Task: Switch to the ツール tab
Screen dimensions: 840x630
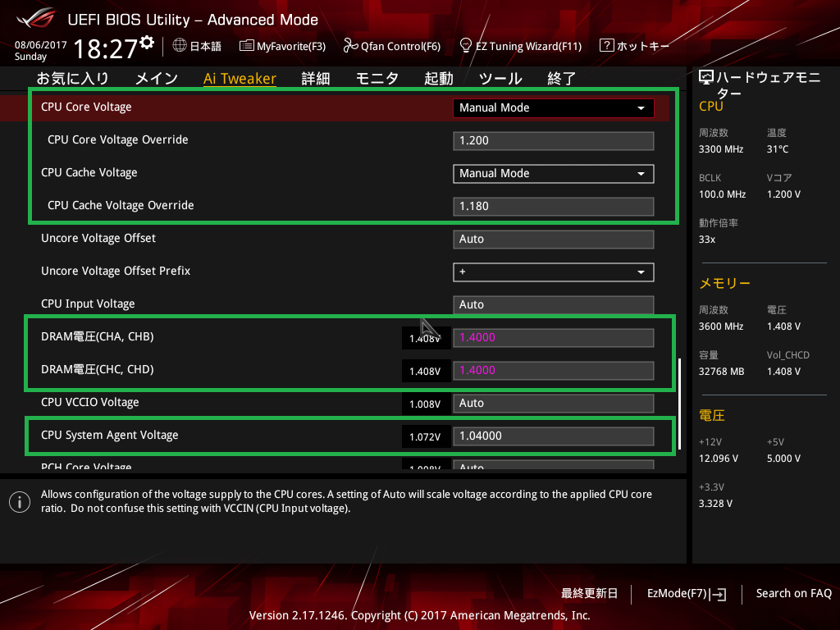Action: point(500,79)
